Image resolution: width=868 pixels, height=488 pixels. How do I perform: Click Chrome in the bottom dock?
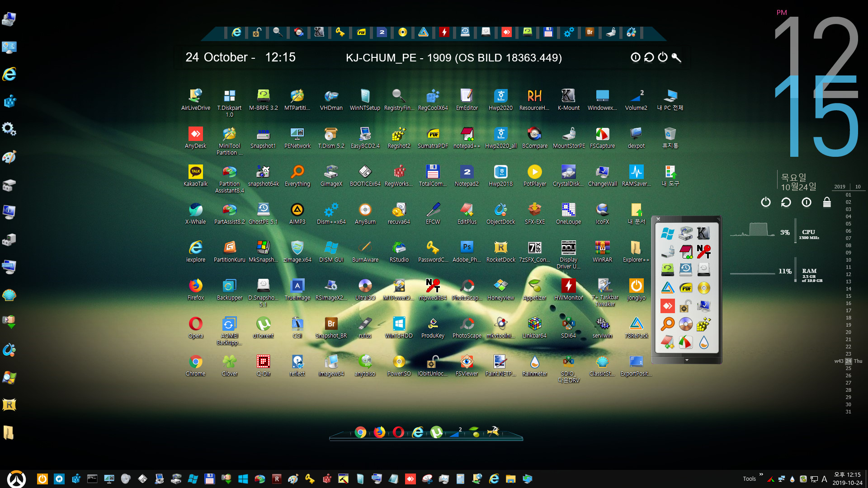[360, 432]
